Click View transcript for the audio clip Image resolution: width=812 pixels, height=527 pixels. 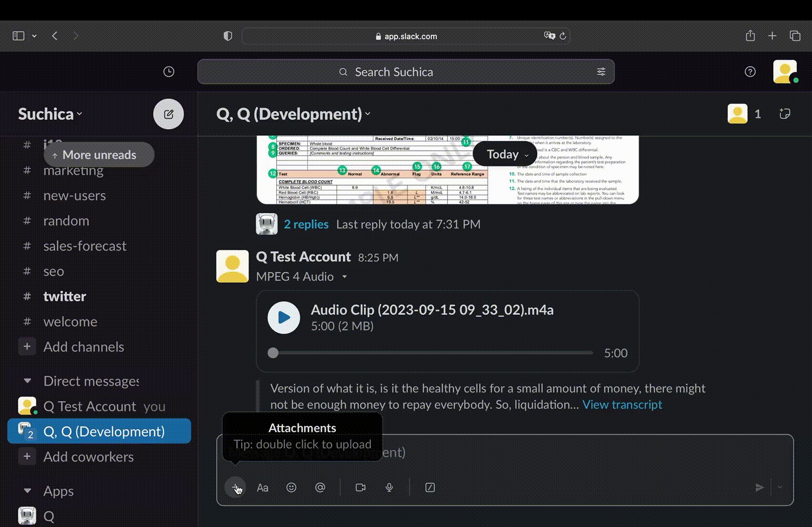tap(622, 404)
